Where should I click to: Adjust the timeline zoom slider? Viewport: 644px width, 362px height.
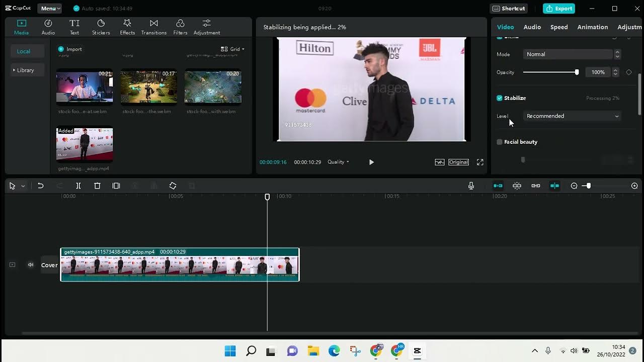[x=588, y=186]
